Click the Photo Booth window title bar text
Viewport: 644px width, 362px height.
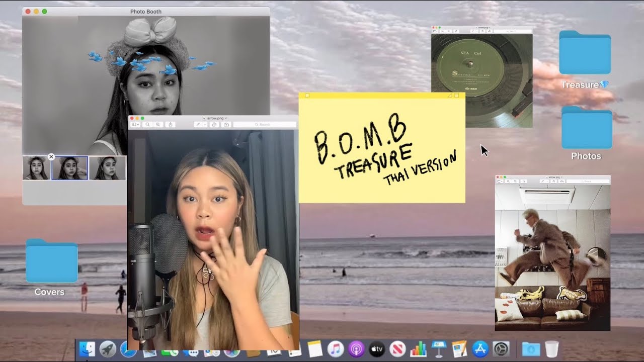coord(146,12)
